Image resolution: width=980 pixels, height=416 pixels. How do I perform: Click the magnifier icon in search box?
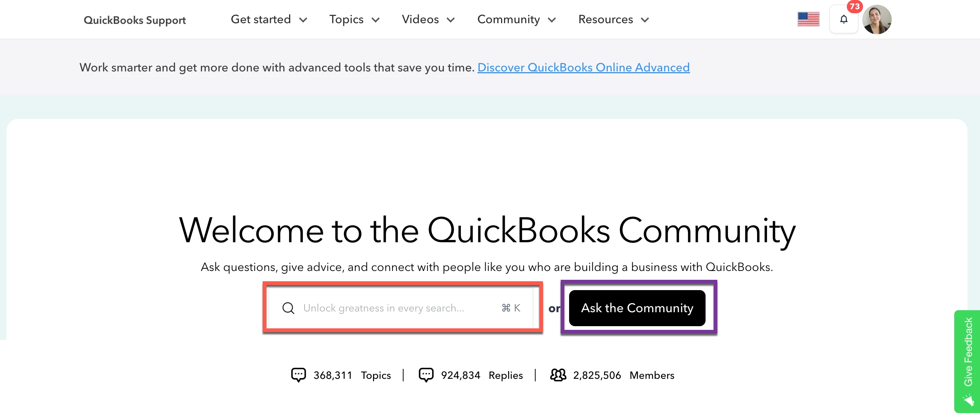[x=288, y=308]
